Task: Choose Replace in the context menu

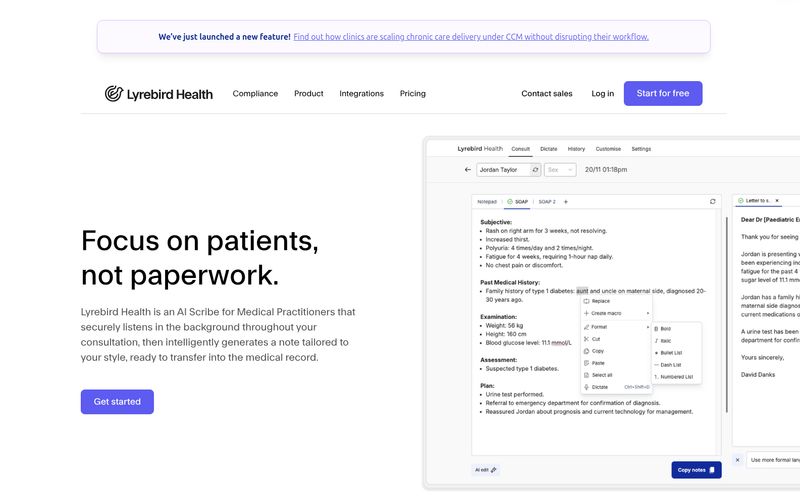Action: [x=616, y=301]
